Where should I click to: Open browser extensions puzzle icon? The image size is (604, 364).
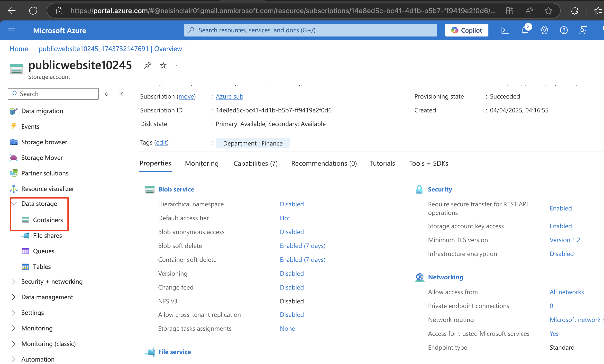574,10
